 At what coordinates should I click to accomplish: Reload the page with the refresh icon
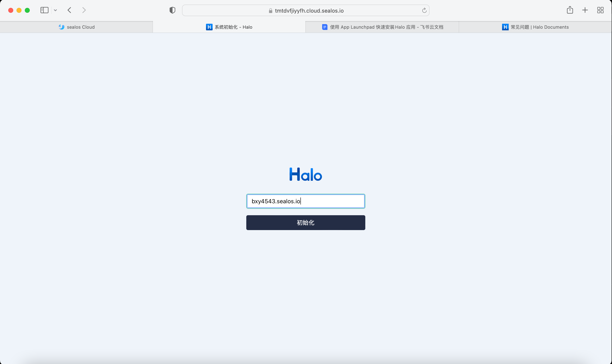424,11
